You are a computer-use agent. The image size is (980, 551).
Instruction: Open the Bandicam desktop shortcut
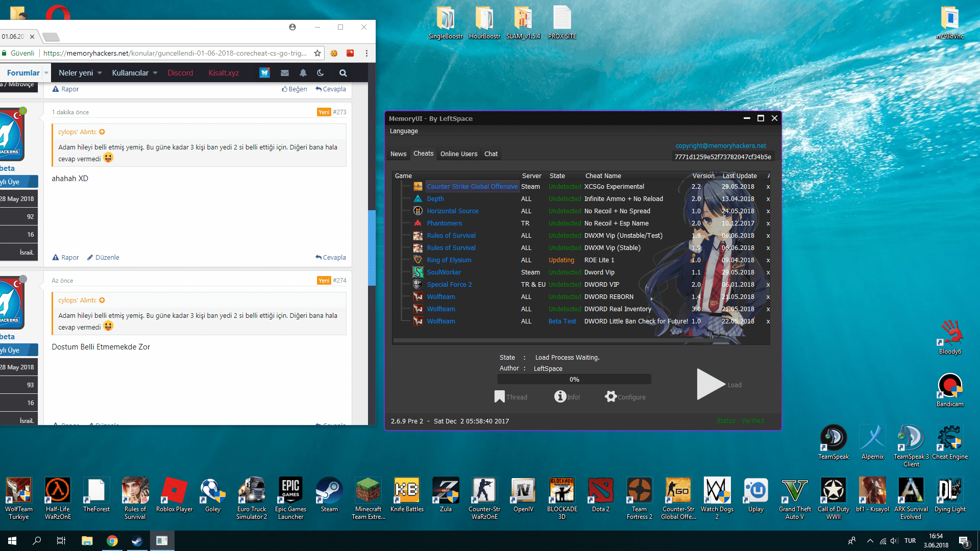pyautogui.click(x=950, y=390)
